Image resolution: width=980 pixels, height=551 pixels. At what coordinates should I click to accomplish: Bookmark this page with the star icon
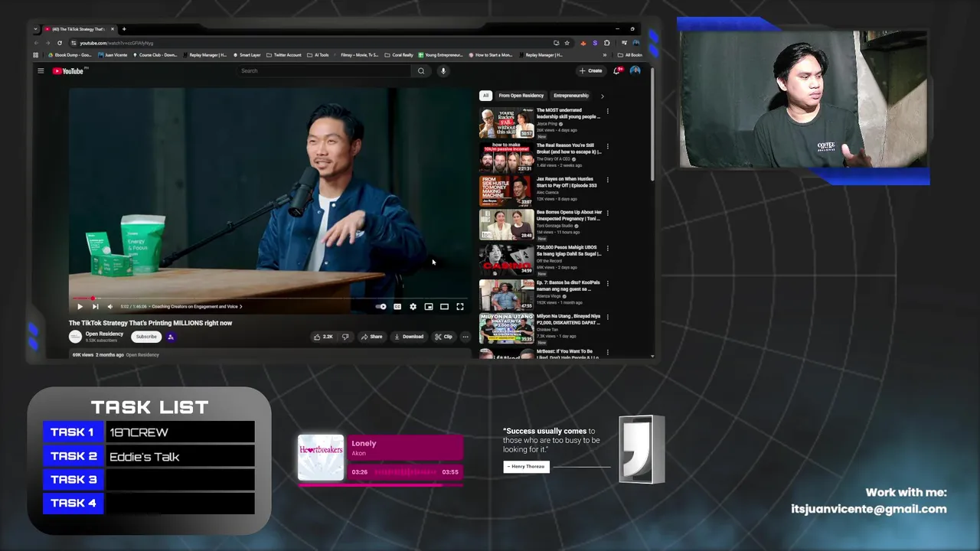coord(567,43)
